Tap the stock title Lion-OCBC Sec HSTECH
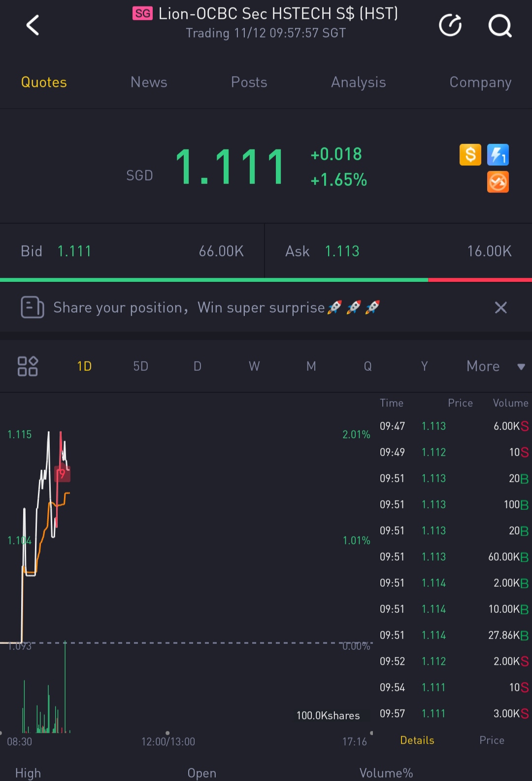Screen dimensions: 532x781 point(278,13)
